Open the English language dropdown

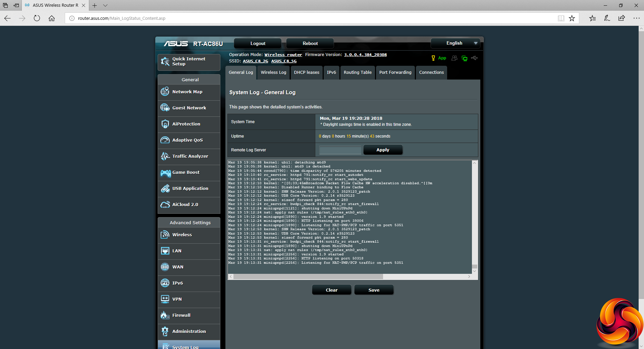coord(455,43)
